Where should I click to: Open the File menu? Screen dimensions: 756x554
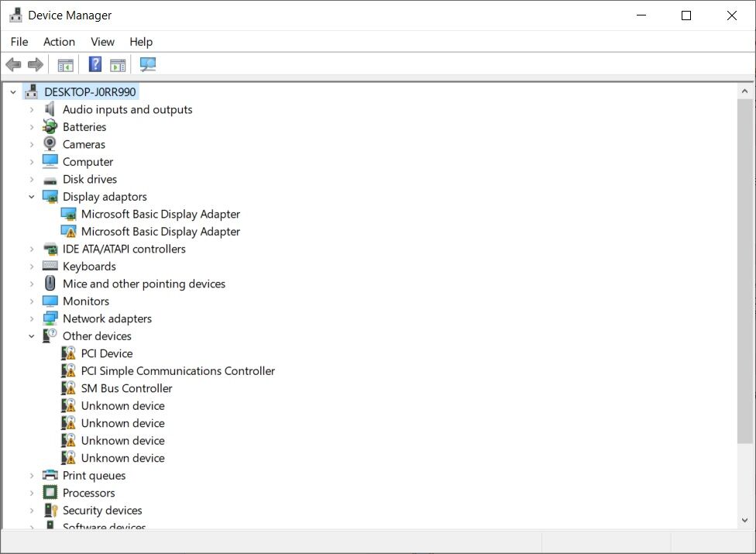(19, 42)
